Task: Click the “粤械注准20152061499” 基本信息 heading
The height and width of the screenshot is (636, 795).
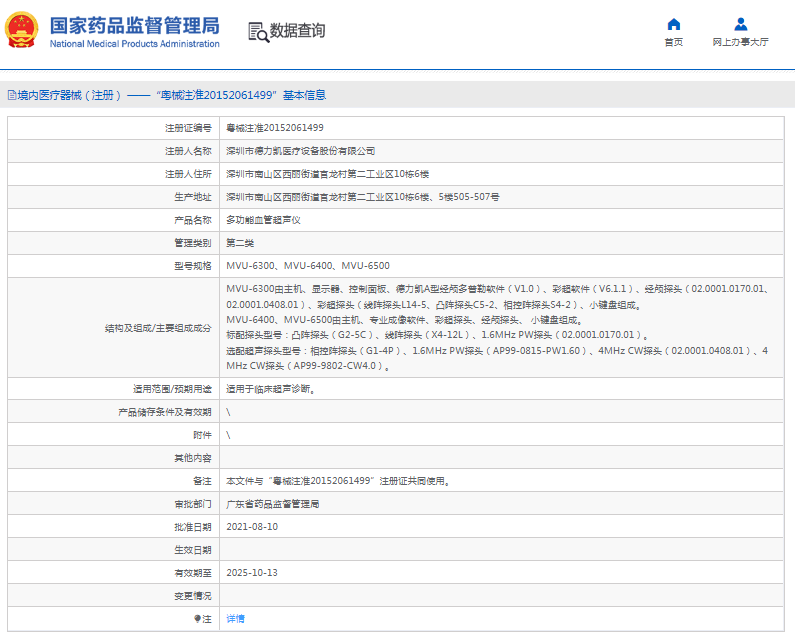Action: 241,95
